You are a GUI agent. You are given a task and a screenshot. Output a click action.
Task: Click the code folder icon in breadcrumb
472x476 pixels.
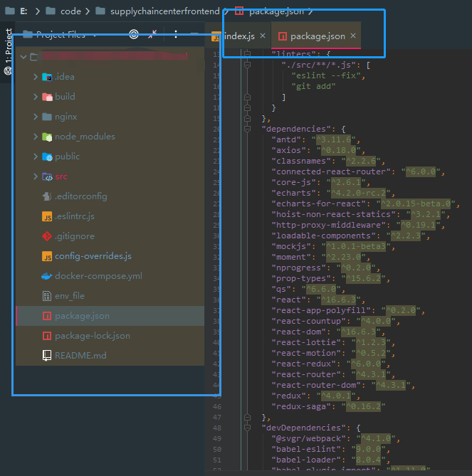coord(50,11)
